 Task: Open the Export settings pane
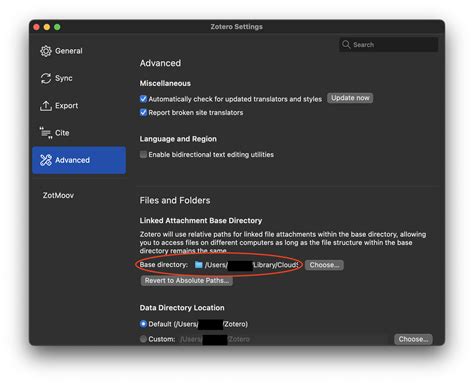point(79,106)
